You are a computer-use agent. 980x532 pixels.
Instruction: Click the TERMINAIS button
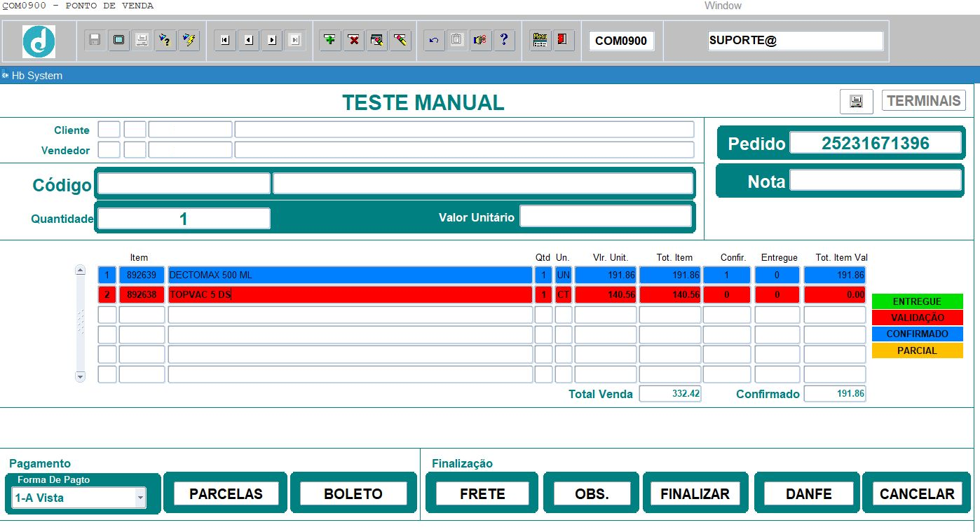click(923, 101)
